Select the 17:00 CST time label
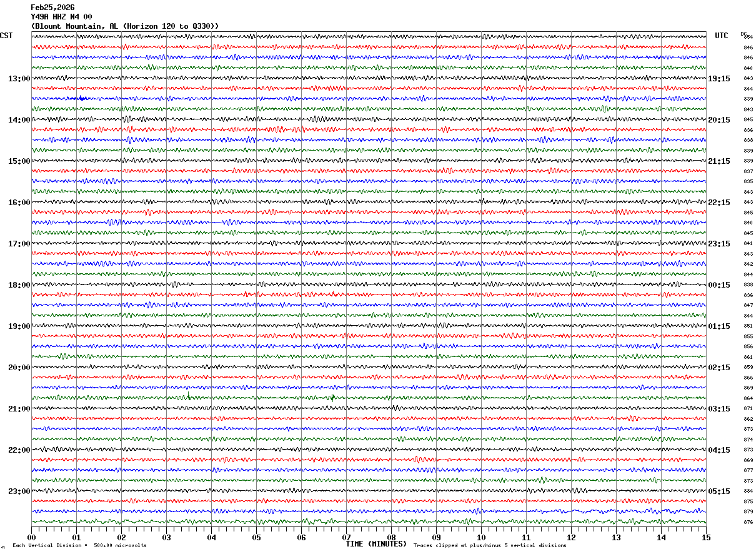This screenshot has width=756, height=554. pyautogui.click(x=19, y=244)
